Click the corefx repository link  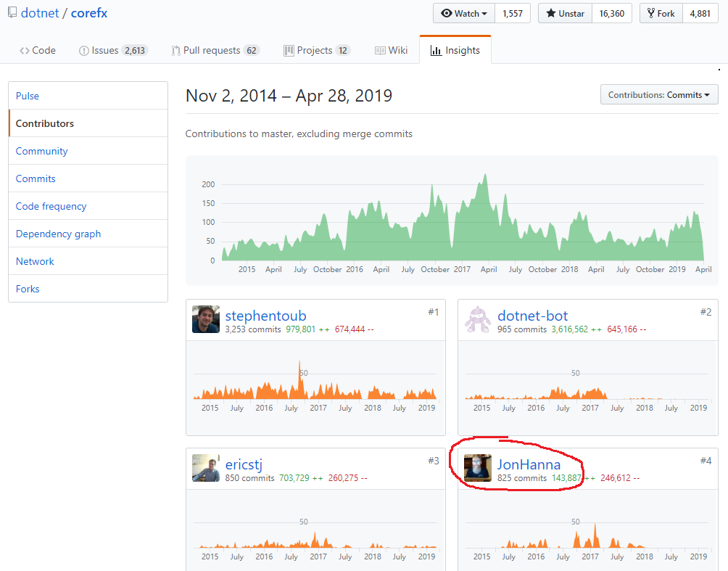(89, 13)
